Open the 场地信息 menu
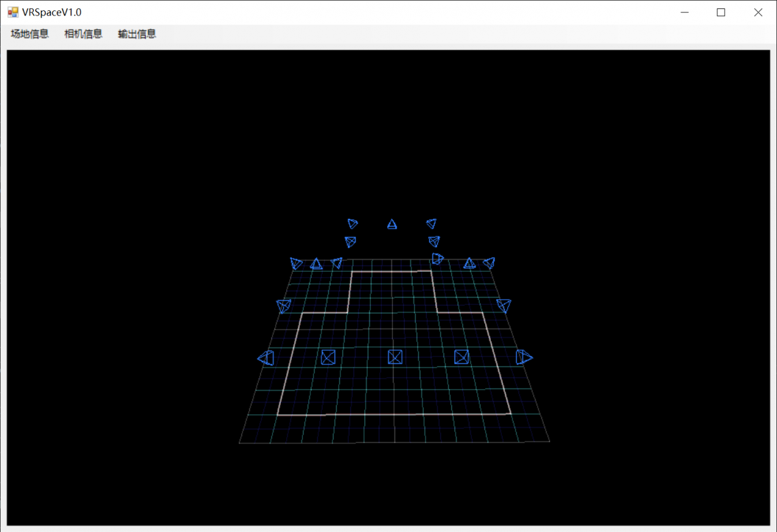 pos(30,34)
